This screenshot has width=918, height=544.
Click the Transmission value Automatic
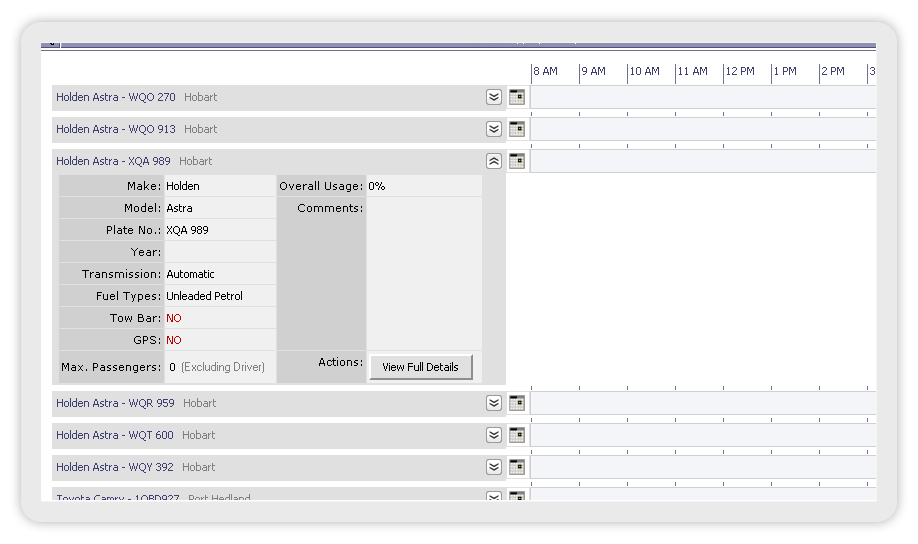click(x=190, y=274)
